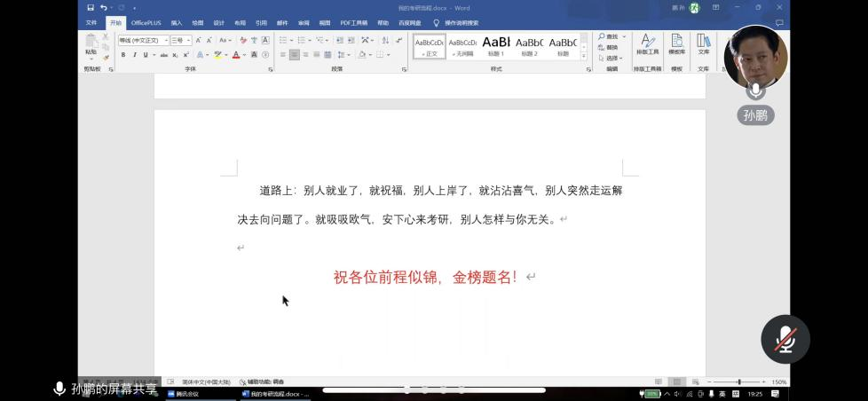Image resolution: width=868 pixels, height=401 pixels.
Task: Switch to the 插入 Insert tab
Action: pos(177,23)
